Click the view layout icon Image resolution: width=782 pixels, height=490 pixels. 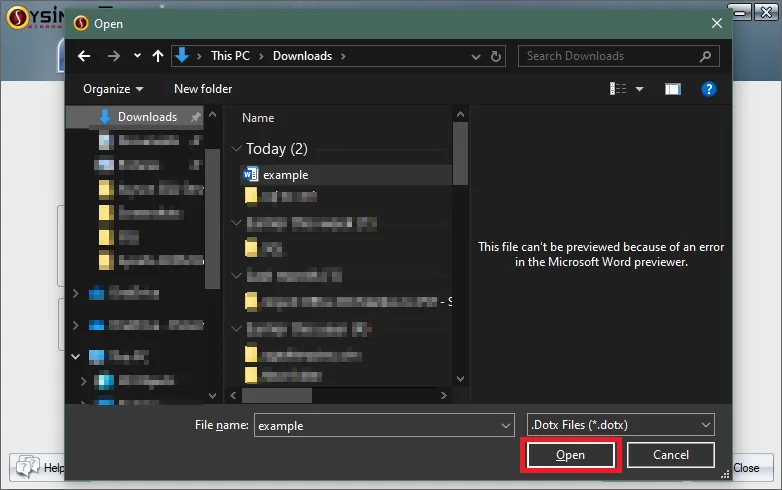(x=618, y=89)
